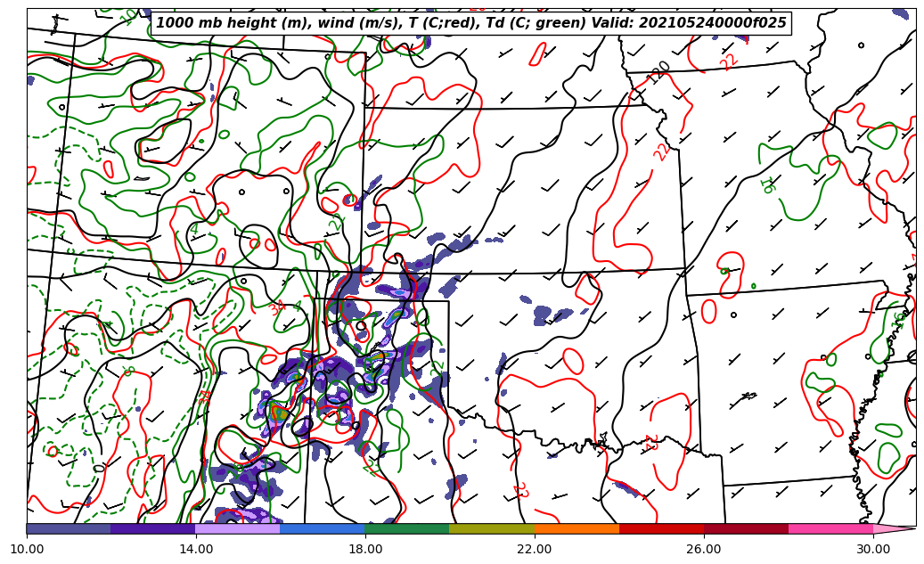Select the light purple 14–16 colorbar segment
The height and width of the screenshot is (564, 924).
(238, 528)
